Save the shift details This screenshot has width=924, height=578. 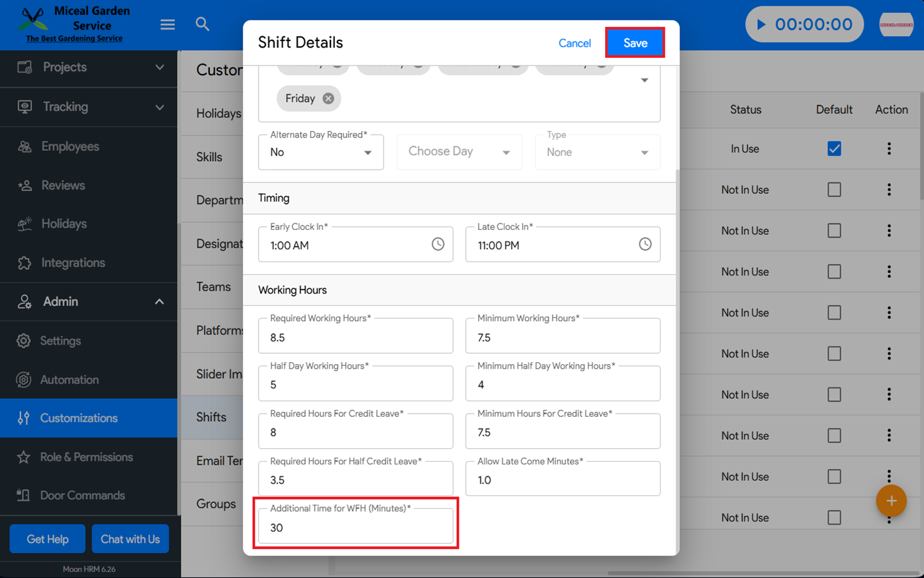pos(635,43)
